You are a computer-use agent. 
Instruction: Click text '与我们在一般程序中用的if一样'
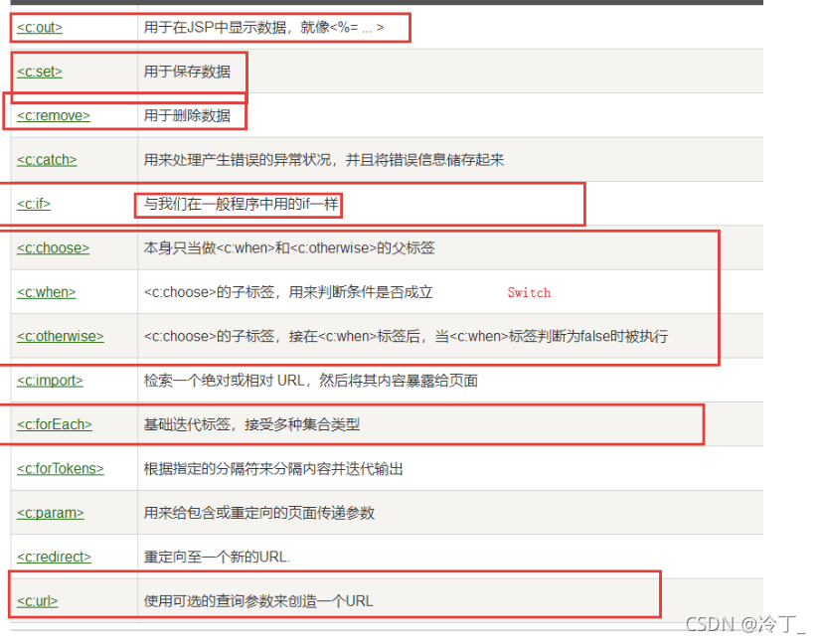click(x=241, y=204)
